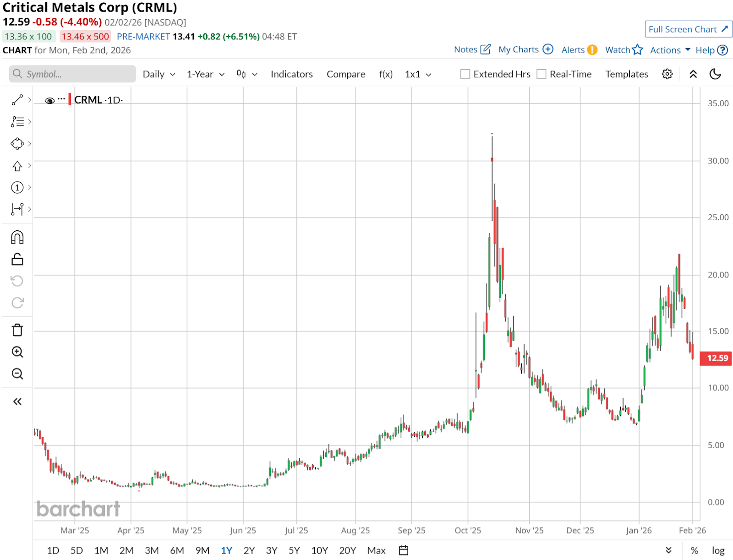The height and width of the screenshot is (560, 733).
Task: Toggle CRML series visibility eye icon
Action: click(x=49, y=100)
